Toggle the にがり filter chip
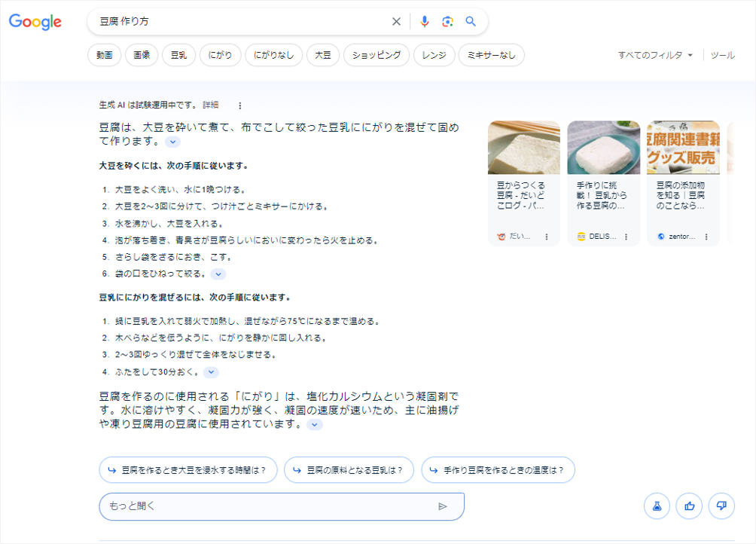The width and height of the screenshot is (756, 544). coord(220,54)
